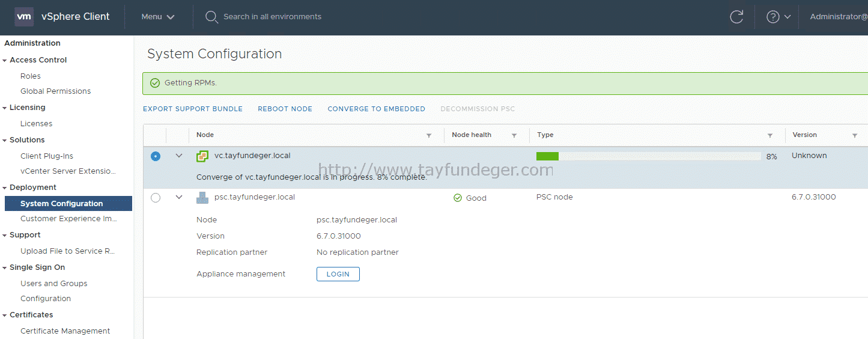
Task: Open the Node column filter icon
Action: (x=429, y=135)
